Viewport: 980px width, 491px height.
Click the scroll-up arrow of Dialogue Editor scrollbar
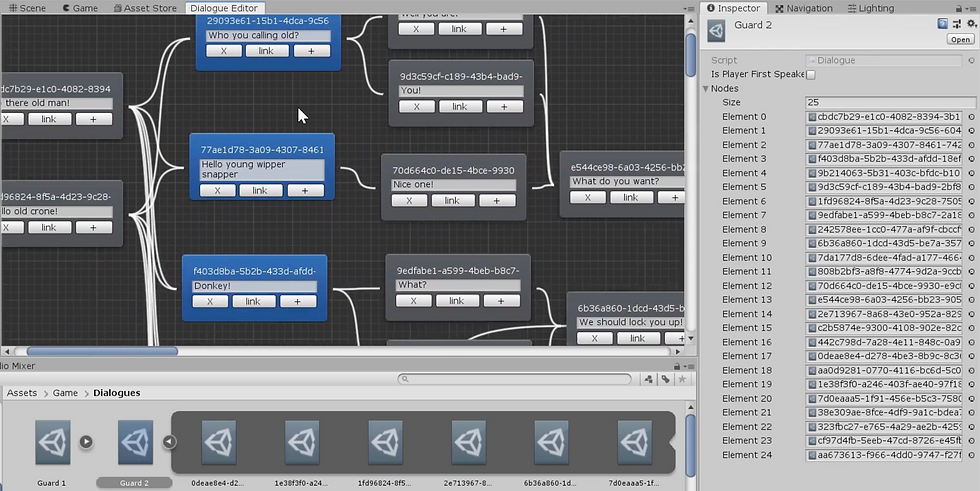click(691, 21)
